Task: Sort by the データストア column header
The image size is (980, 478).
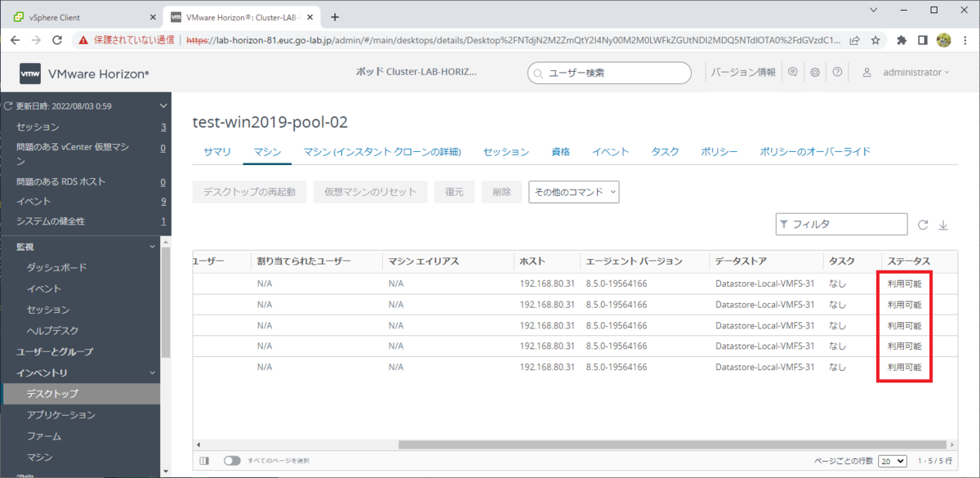Action: coord(742,261)
